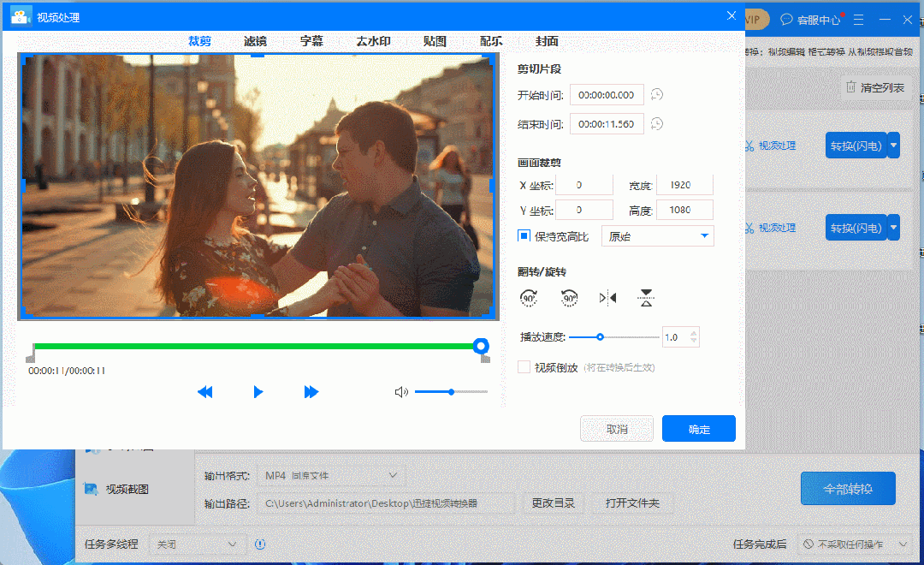Click 清空列表 in main window

pyautogui.click(x=875, y=88)
